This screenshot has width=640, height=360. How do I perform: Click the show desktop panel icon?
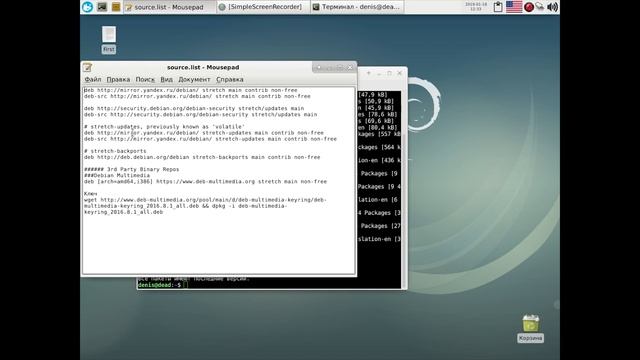[102, 7]
